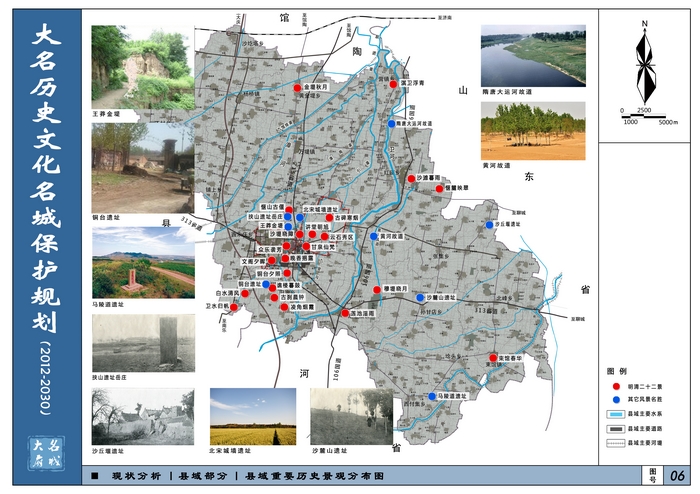Click the red marker beside 铜台夕照
This screenshot has height=494, width=700.
(x=287, y=273)
